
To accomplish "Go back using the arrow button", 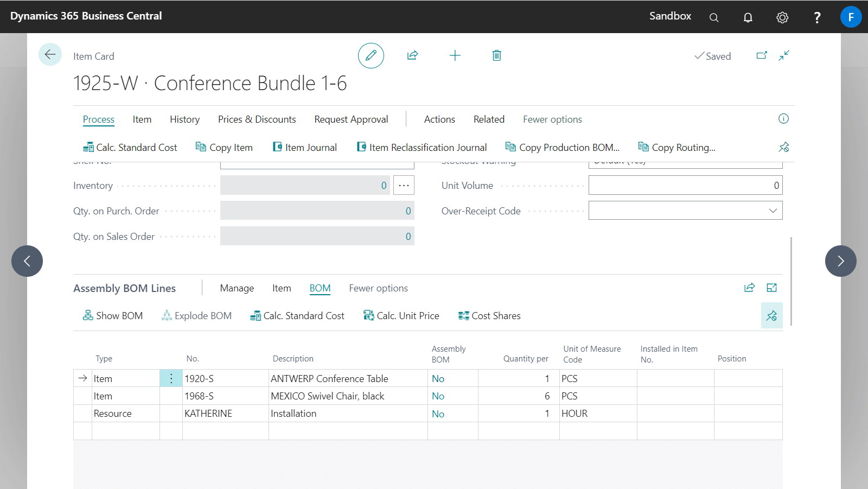I will tap(50, 54).
